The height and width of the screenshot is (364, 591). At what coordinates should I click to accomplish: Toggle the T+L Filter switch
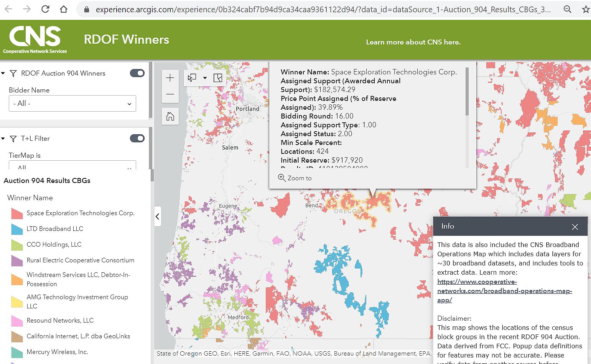(x=137, y=138)
